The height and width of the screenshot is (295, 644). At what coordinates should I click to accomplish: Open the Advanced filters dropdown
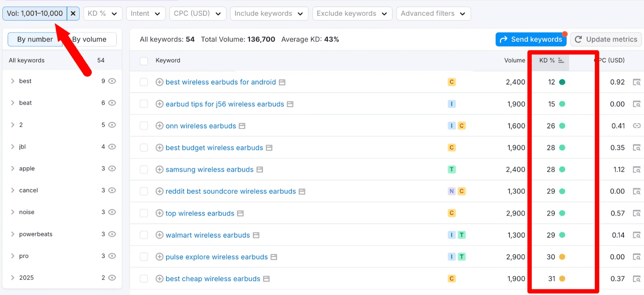pos(433,13)
